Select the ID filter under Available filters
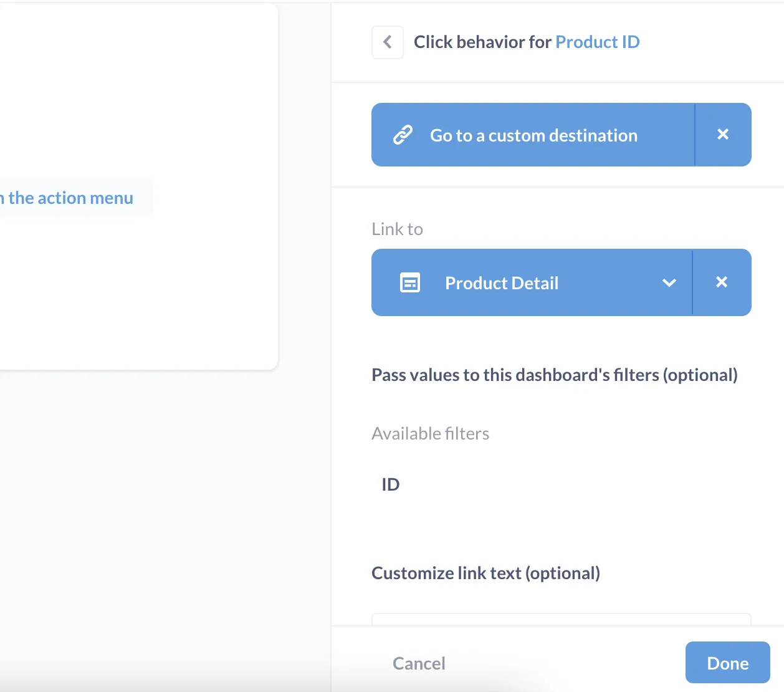Screen dimensions: 784x692 (x=391, y=484)
